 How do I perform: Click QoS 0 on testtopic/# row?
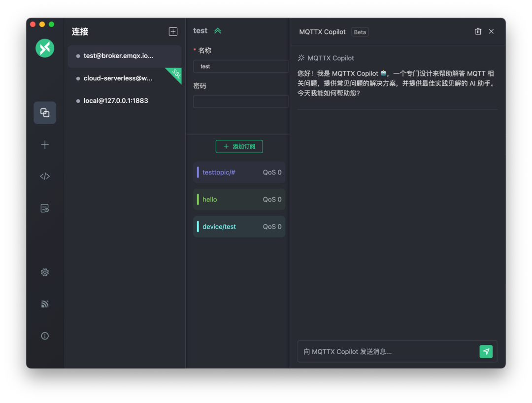[272, 172]
